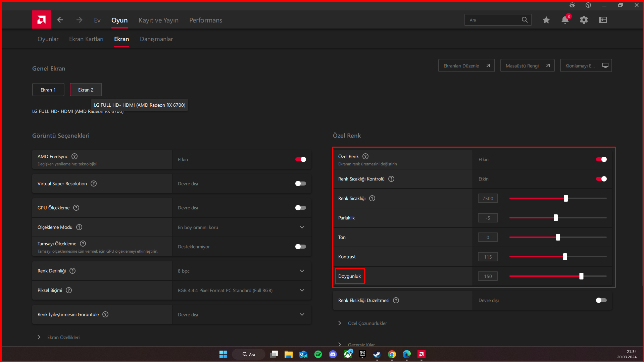Show help for AMD FreeSync
This screenshot has height=362, width=644.
click(75, 156)
